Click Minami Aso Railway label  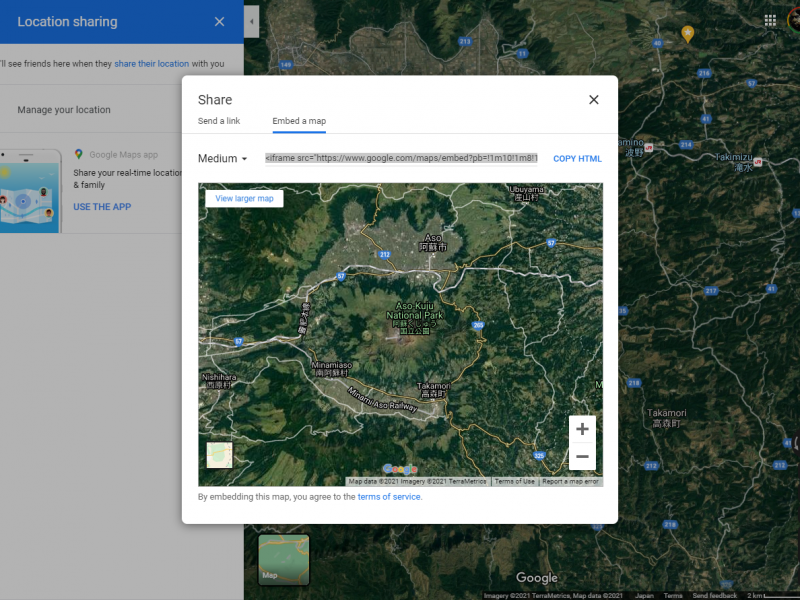tap(383, 399)
